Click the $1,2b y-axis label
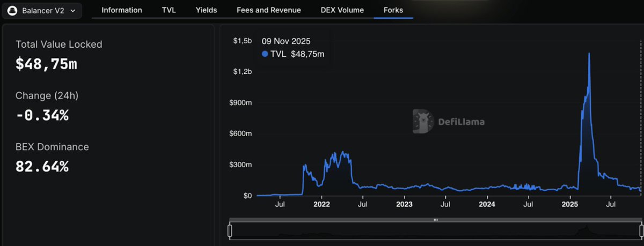 [x=242, y=71]
